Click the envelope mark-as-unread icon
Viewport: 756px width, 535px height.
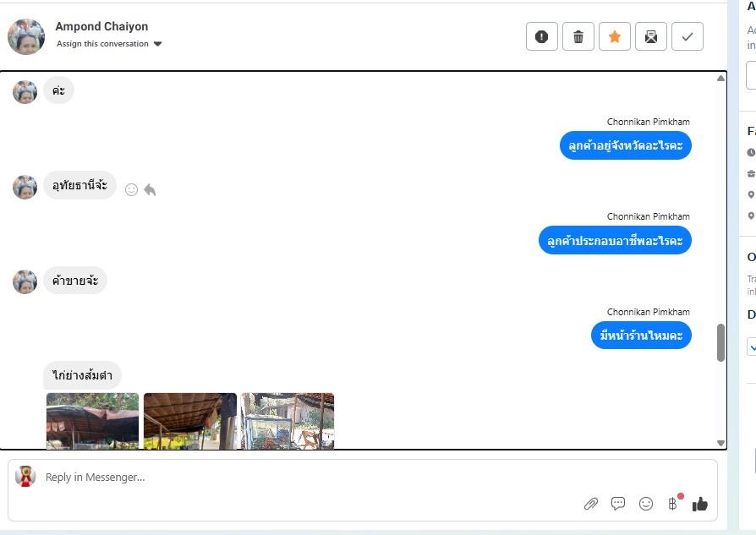pos(651,36)
